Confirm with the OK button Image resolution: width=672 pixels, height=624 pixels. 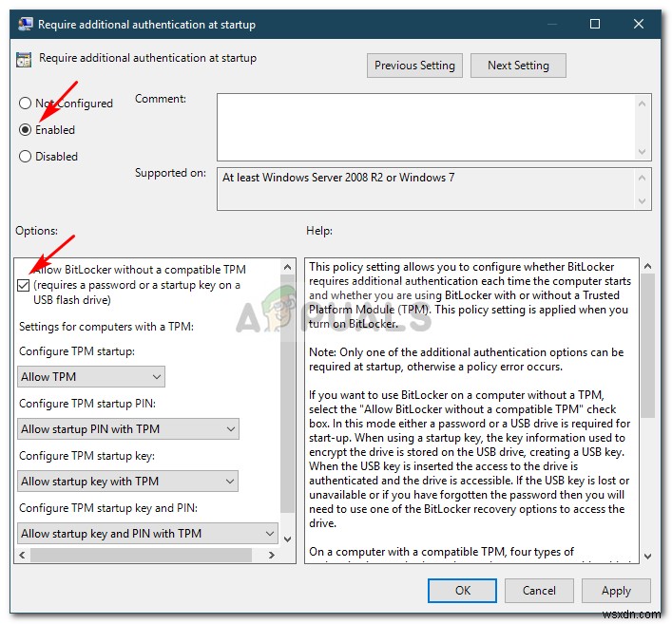tap(463, 591)
